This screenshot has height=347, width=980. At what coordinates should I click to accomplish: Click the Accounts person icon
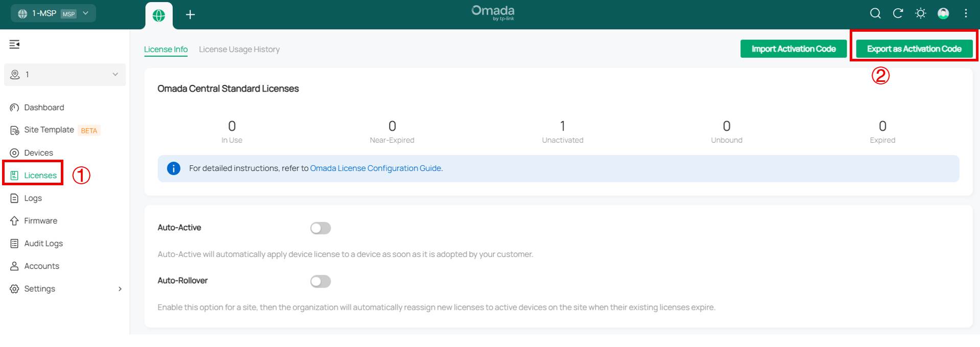click(x=14, y=266)
